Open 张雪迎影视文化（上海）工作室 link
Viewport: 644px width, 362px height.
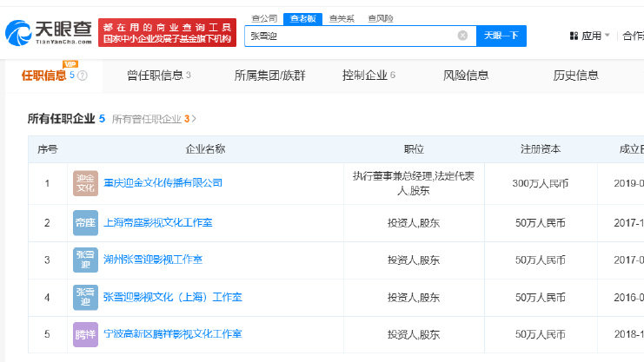pos(172,297)
